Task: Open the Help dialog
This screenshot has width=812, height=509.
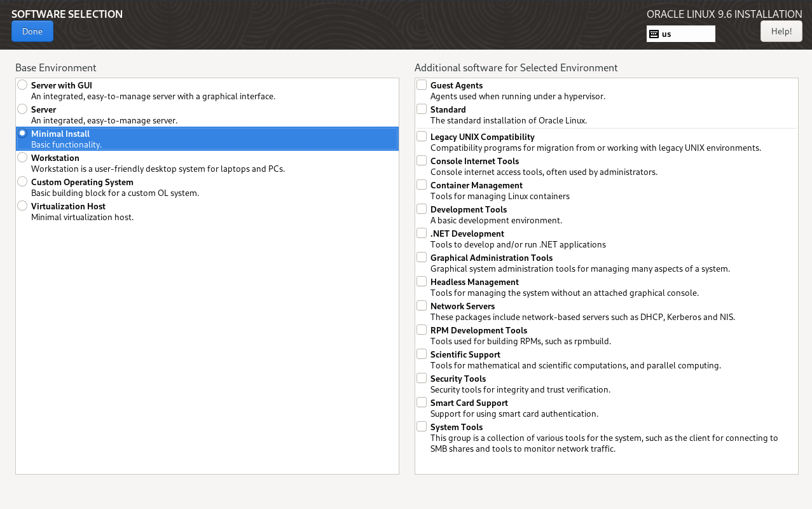Action: tap(781, 31)
